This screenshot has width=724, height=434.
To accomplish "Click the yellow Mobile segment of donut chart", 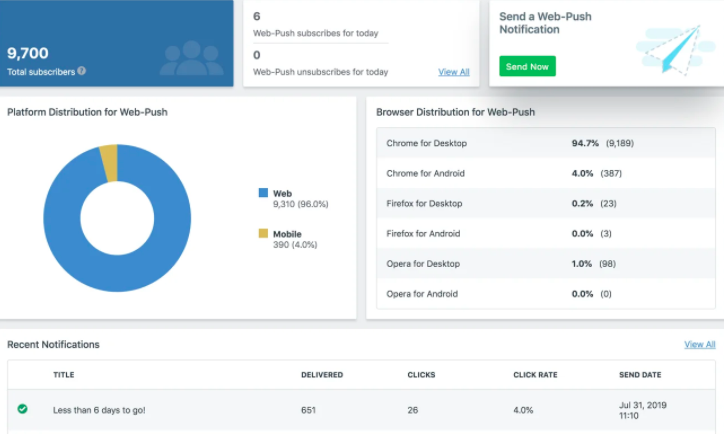I will coord(109,163).
